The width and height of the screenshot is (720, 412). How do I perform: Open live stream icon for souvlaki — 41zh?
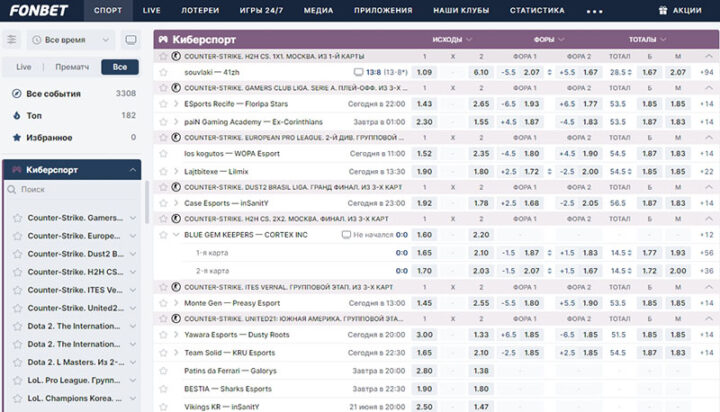pos(360,73)
